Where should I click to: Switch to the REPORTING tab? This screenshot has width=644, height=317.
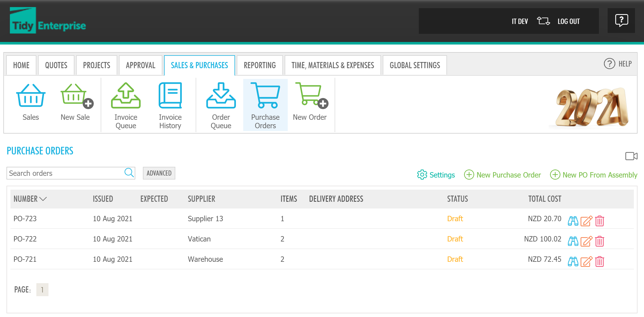[x=259, y=65]
